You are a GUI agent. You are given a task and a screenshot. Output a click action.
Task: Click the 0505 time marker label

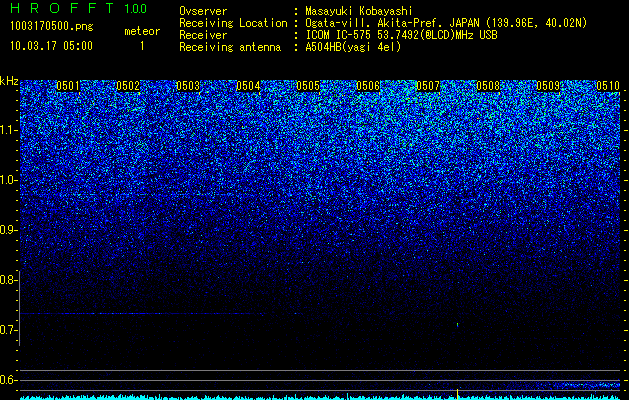[x=308, y=86]
